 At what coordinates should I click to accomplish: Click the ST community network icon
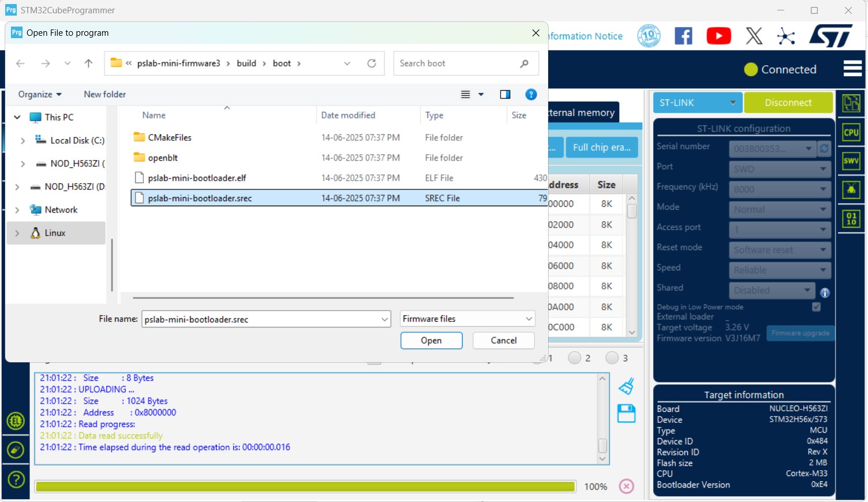(786, 36)
